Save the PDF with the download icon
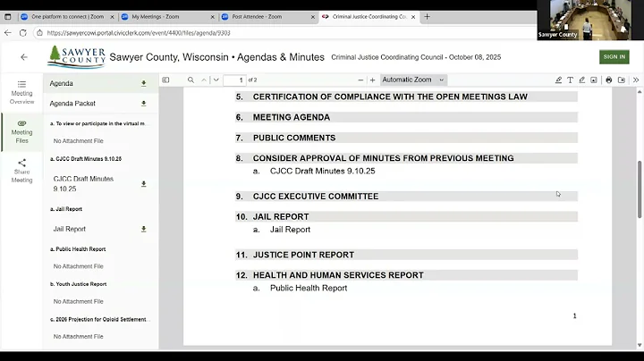 pyautogui.click(x=622, y=80)
